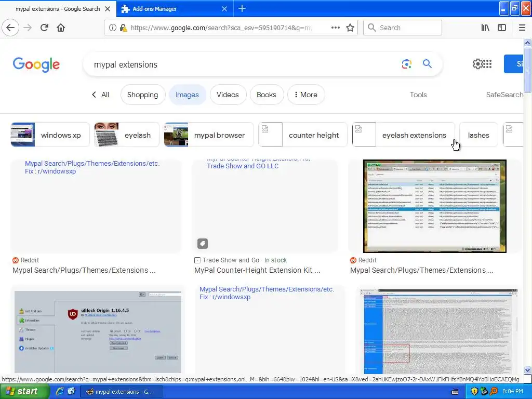The height and width of the screenshot is (399, 532).
Task: Open the browser home page
Action: (x=61, y=28)
